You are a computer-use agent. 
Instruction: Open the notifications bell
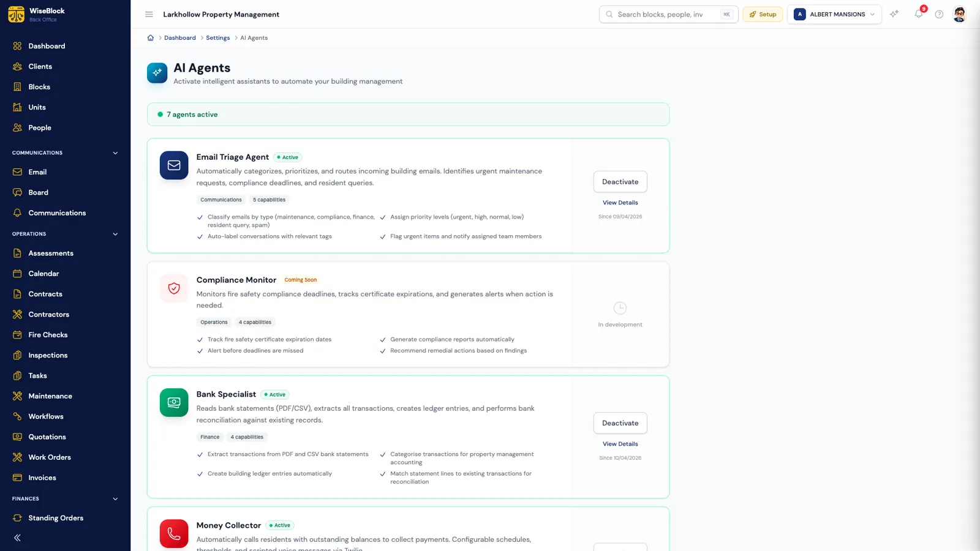[918, 14]
